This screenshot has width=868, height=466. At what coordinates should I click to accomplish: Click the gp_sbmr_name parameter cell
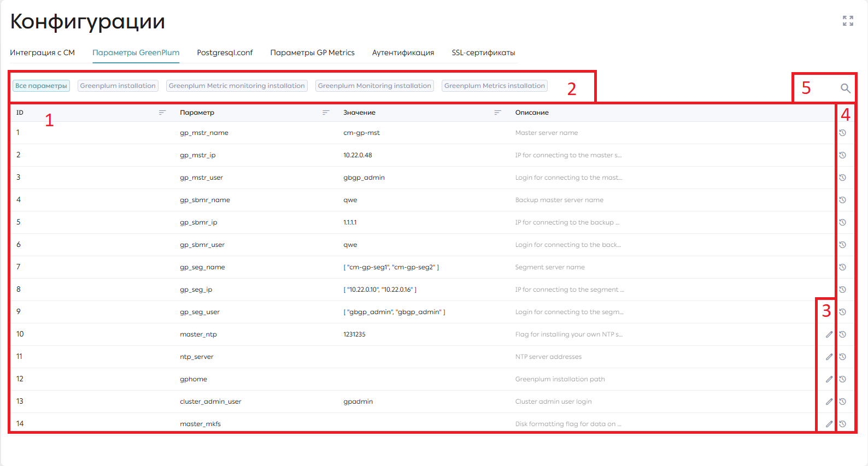tap(205, 200)
